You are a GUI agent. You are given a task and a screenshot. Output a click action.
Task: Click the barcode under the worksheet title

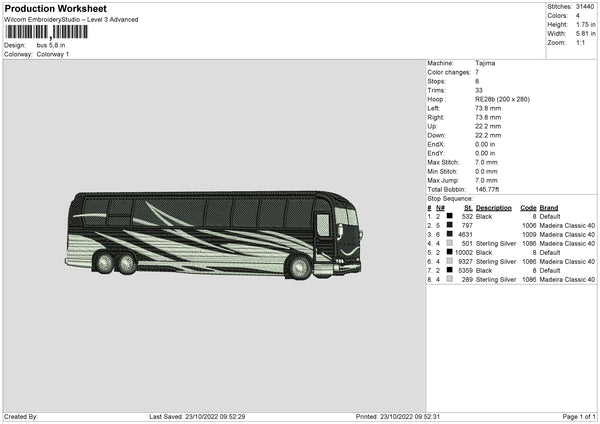[46, 32]
